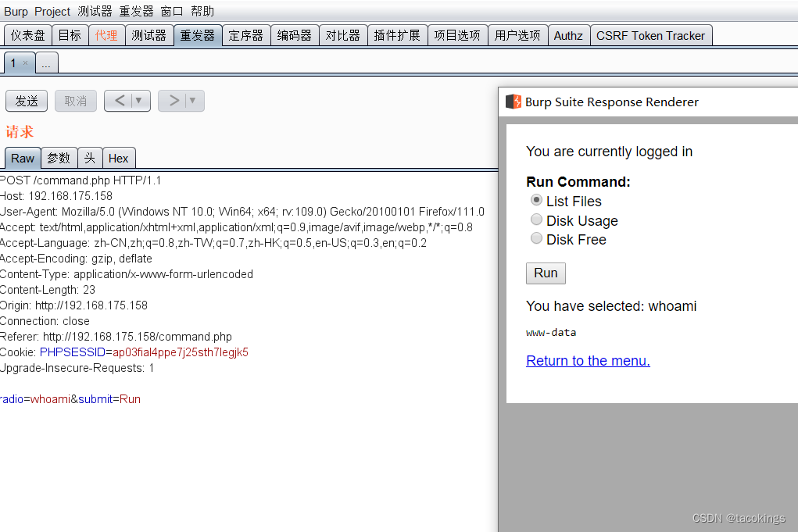
Task: Switch to the 定序器 tab
Action: (x=246, y=36)
